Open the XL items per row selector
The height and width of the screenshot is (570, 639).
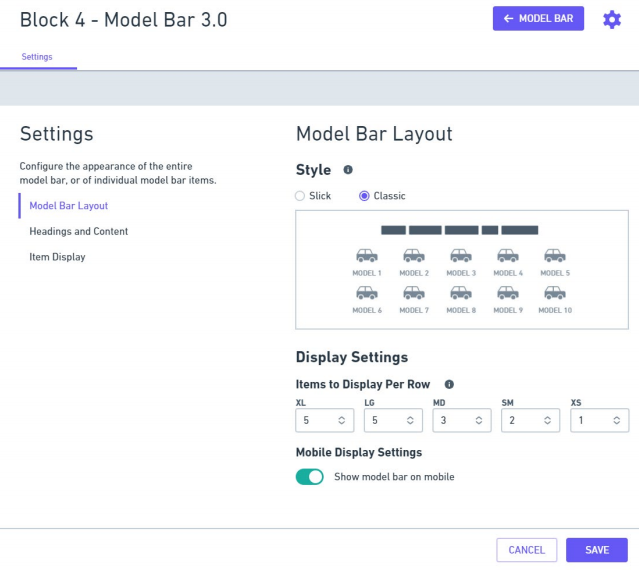[x=325, y=421]
